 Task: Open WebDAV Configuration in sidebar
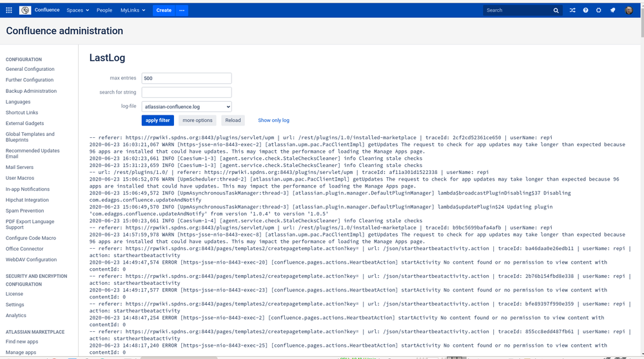pyautogui.click(x=31, y=260)
